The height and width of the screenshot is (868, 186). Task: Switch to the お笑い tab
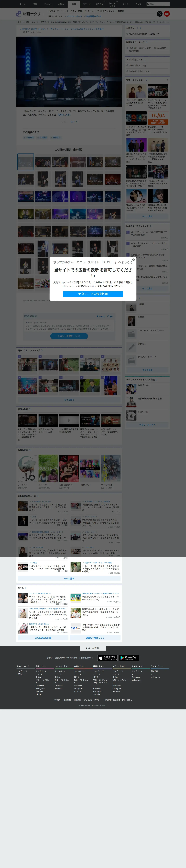pyautogui.click(x=61, y=4)
